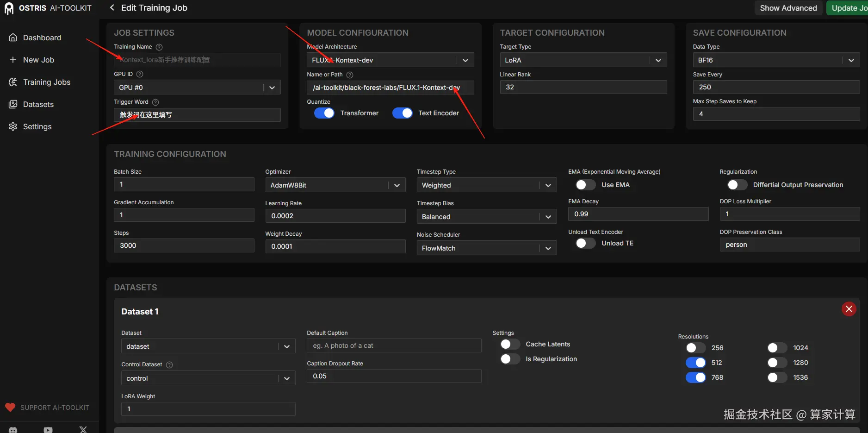The width and height of the screenshot is (868, 433).
Task: Click Learning Rate input field
Action: 335,216
